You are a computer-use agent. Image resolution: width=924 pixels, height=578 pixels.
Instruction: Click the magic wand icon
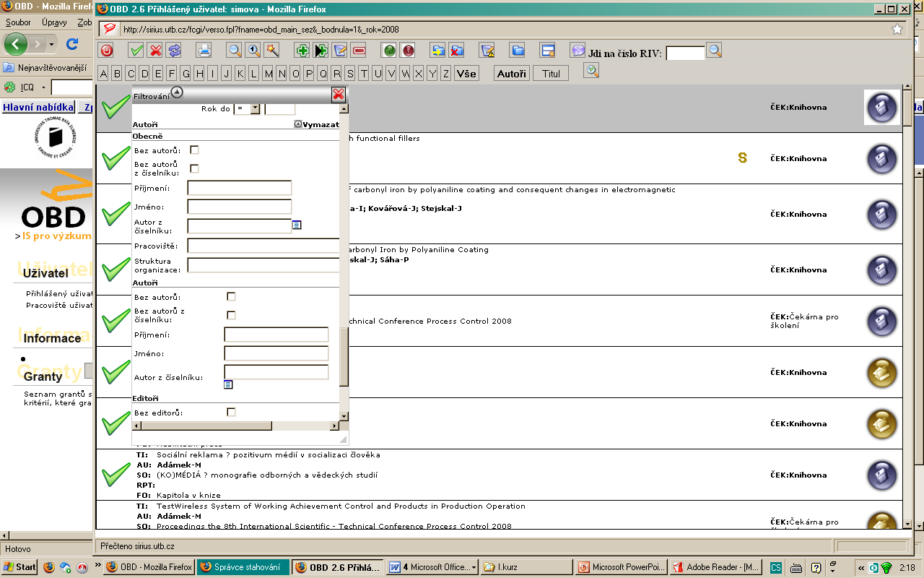click(272, 51)
